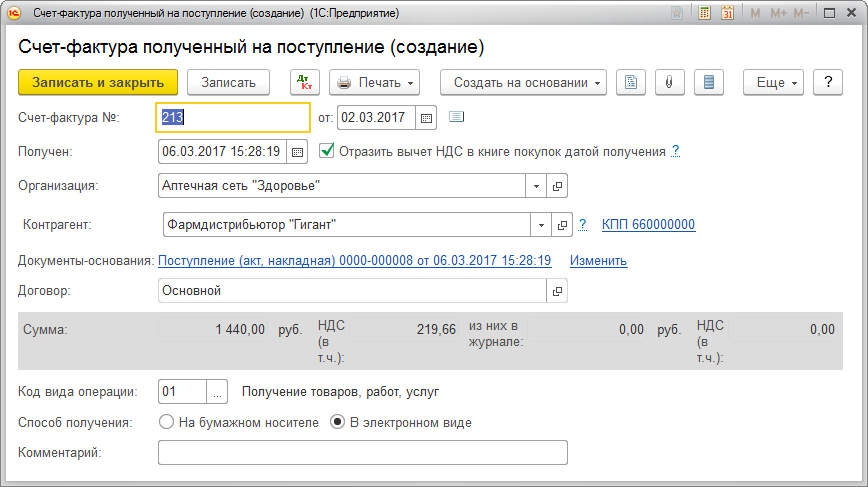
Task: Toggle the Отразить вычет НДС checkbox
Action: click(x=327, y=151)
